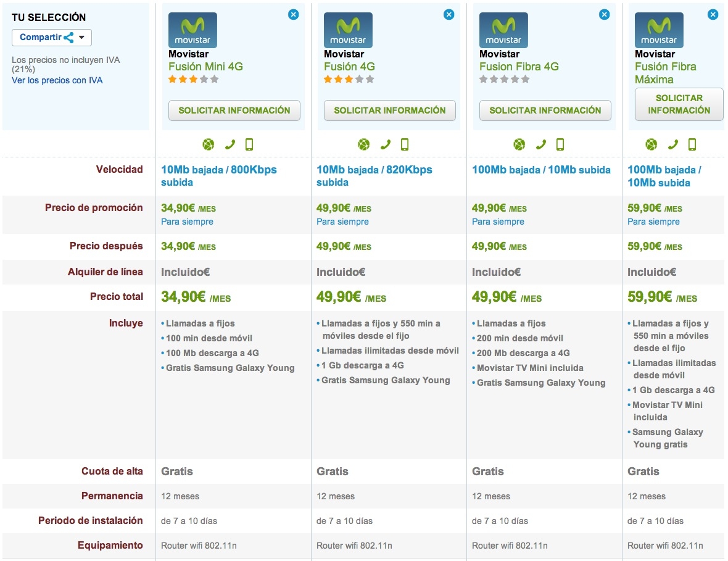The image size is (728, 561).
Task: Click the Permanencia row label
Action: tap(112, 496)
